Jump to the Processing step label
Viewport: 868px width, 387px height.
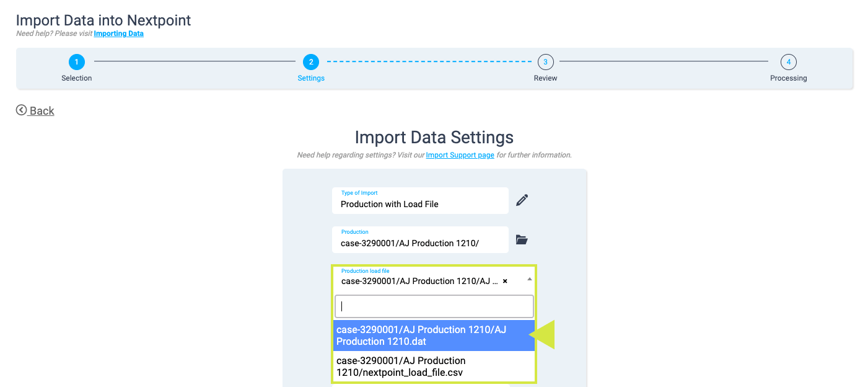(788, 78)
